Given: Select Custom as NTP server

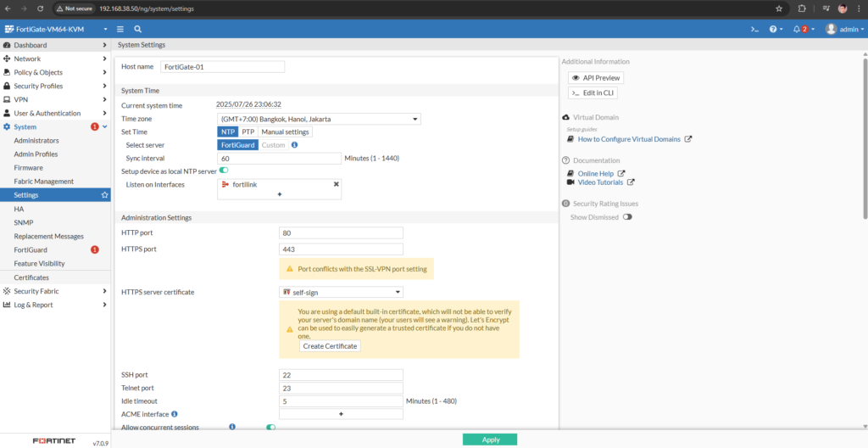Looking at the screenshot, I should [273, 145].
